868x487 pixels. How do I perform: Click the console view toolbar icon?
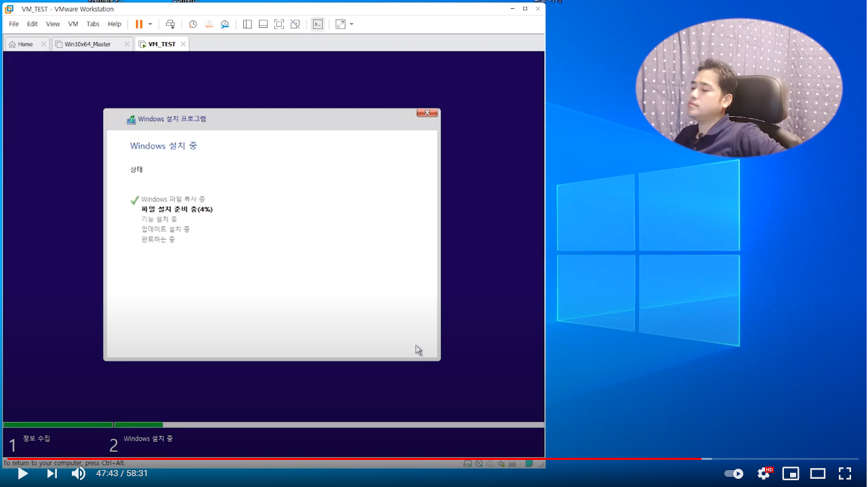pos(317,24)
